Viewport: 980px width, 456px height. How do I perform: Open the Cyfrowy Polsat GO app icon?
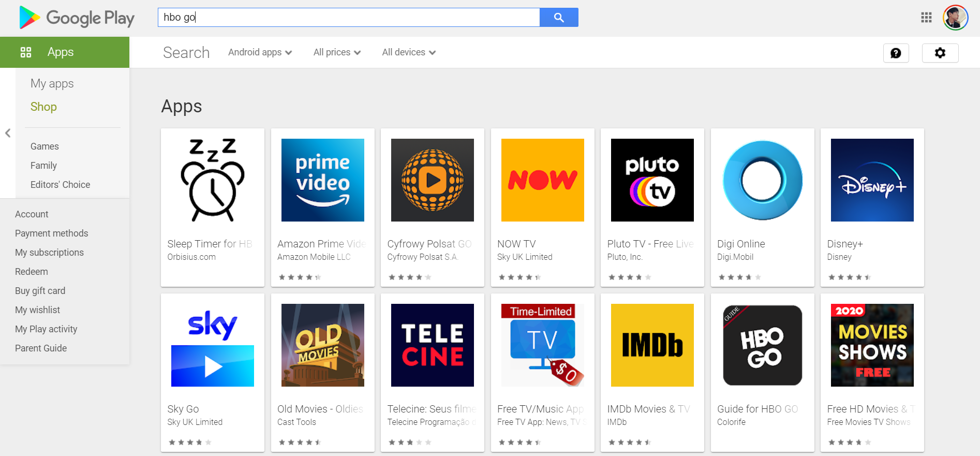pyautogui.click(x=433, y=180)
